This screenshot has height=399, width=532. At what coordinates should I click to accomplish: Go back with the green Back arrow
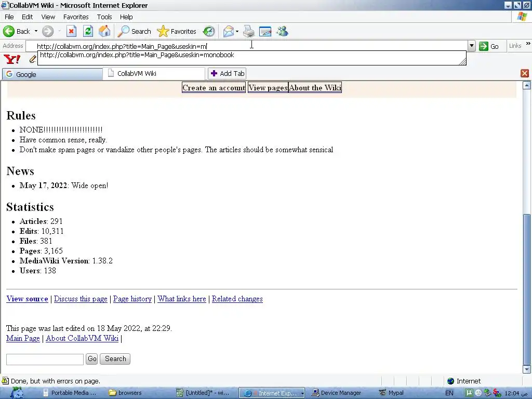pyautogui.click(x=17, y=31)
